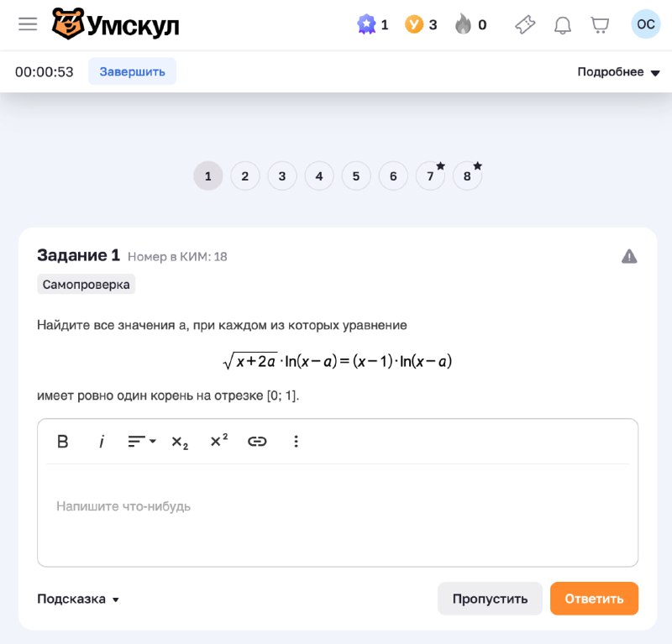Open the OC profile avatar
The width and height of the screenshot is (672, 644).
coord(645,24)
